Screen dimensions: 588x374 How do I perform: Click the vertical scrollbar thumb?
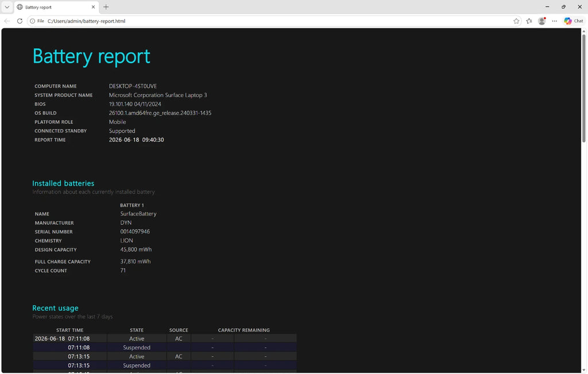[584, 88]
